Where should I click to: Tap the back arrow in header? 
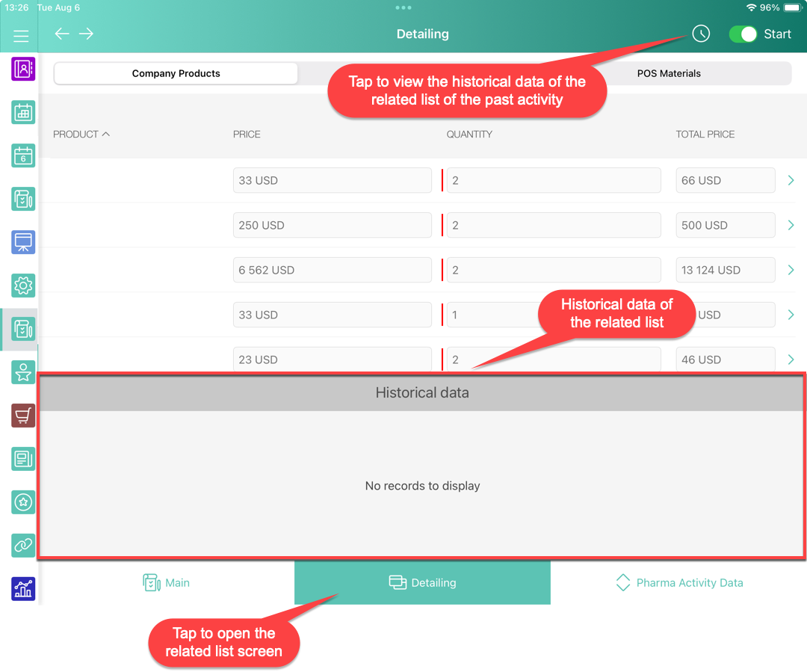[62, 34]
